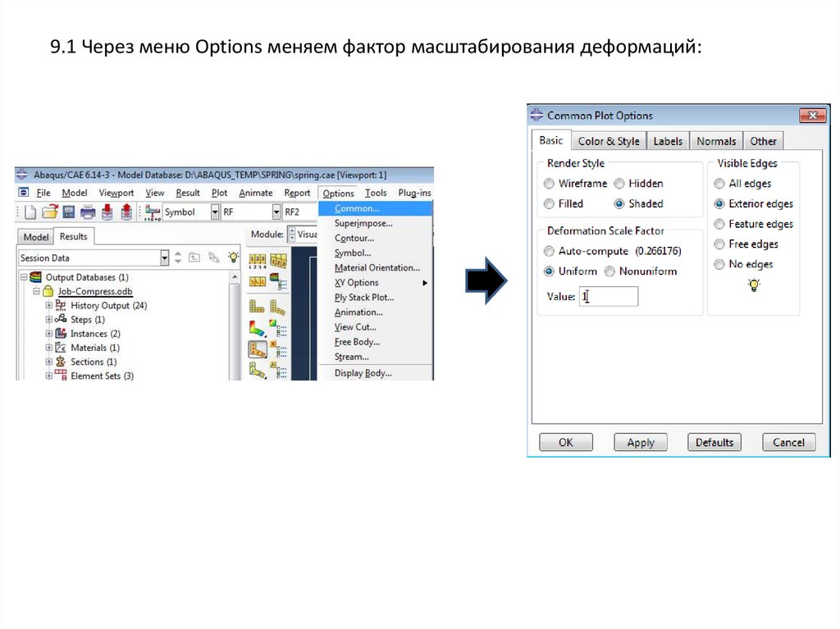Viewport: 840px width, 629px height.
Task: Choose Uniform deformation scale factor
Action: 549,271
